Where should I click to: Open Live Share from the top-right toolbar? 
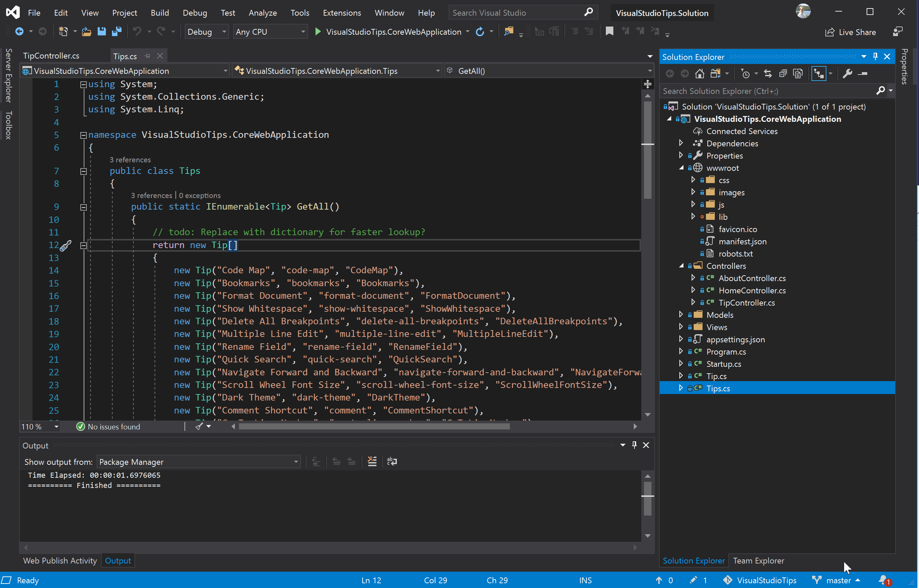[851, 32]
